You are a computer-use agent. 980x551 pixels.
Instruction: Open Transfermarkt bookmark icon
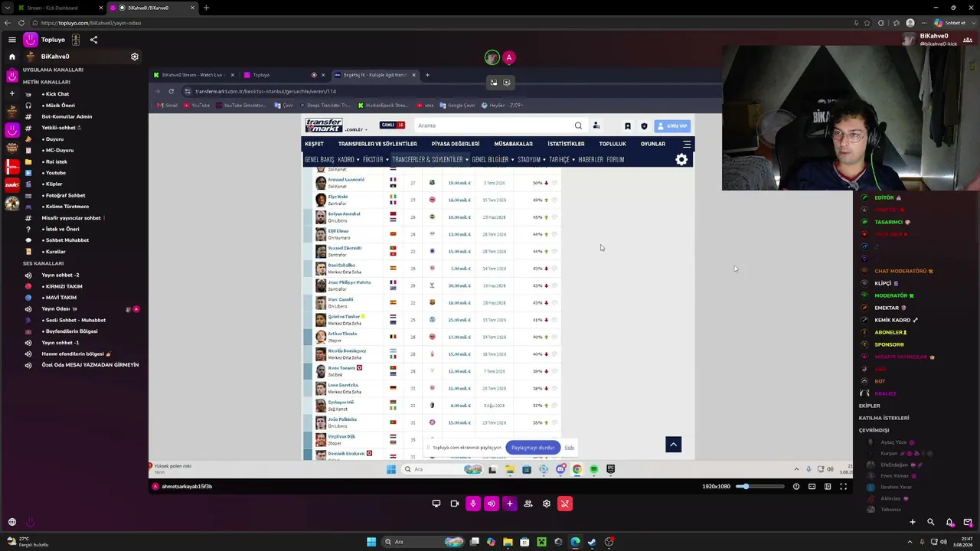tap(628, 126)
